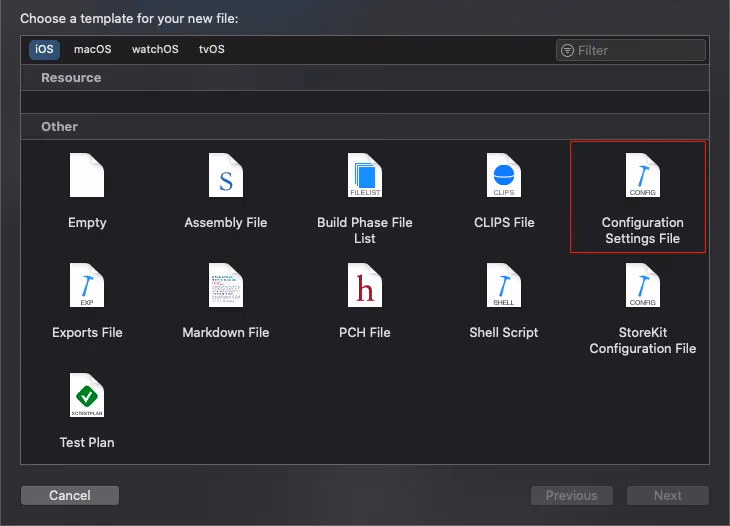Select the StoreKit Configuration File icon
Screen dimensions: 730x526
642,286
